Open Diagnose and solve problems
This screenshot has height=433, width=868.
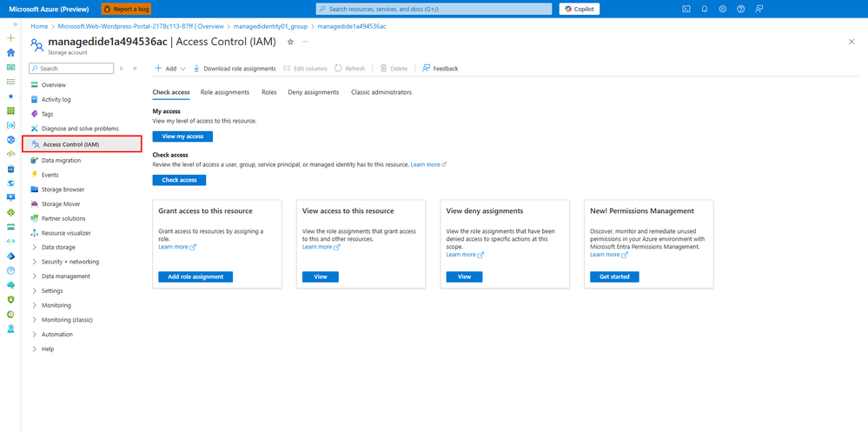[82, 129]
